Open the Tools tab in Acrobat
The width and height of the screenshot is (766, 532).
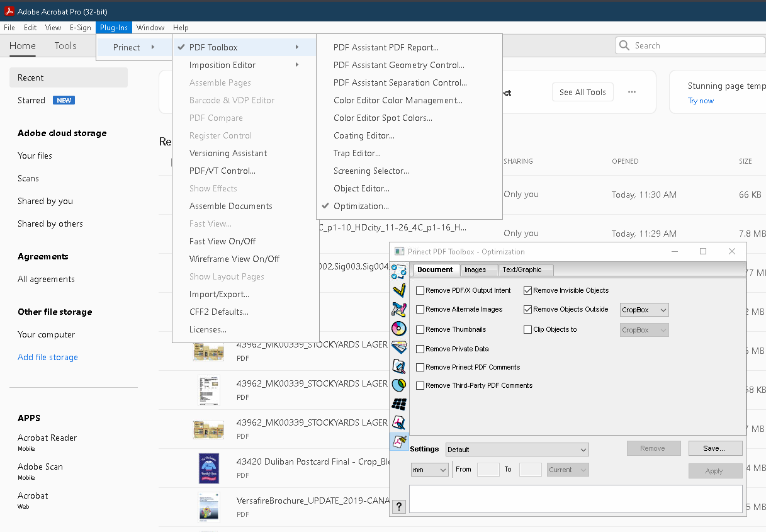(65, 45)
